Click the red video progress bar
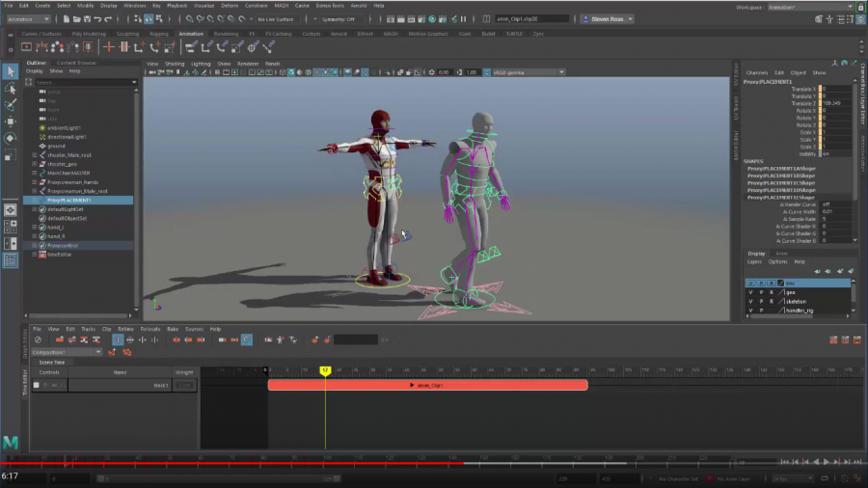868x488 pixels. tap(231, 463)
